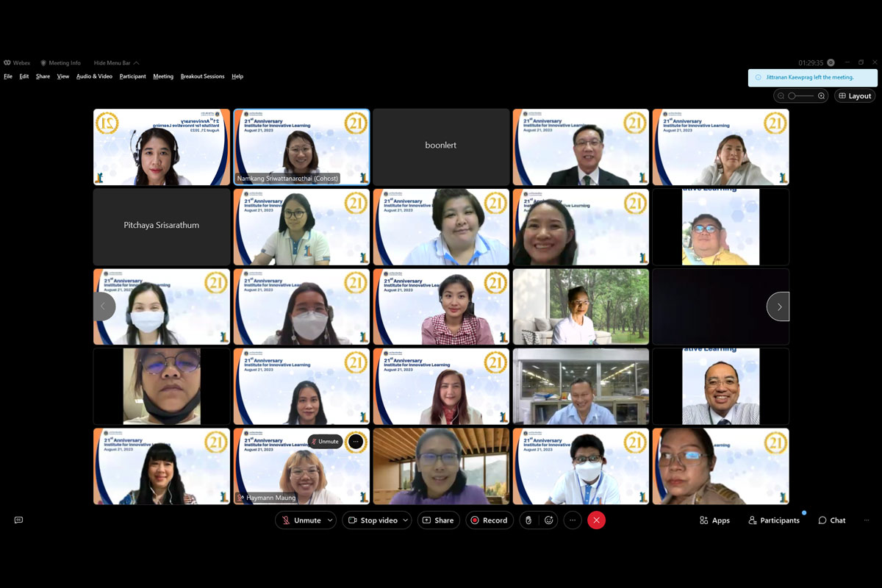Click the red leave meeting button

pyautogui.click(x=596, y=520)
